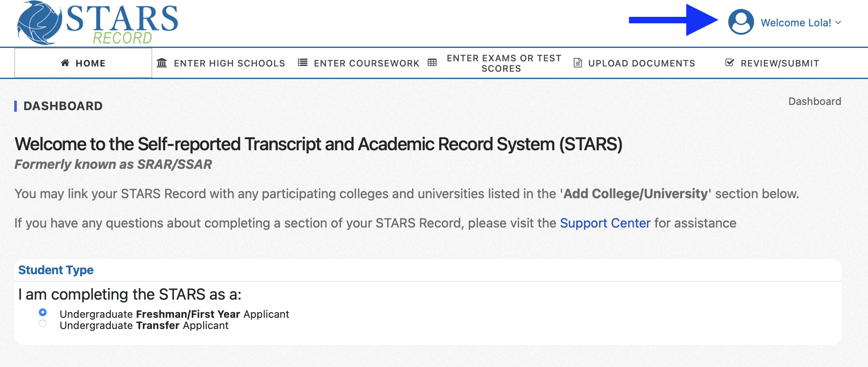The width and height of the screenshot is (868, 367).
Task: Click the table grid icon for exam scores
Action: [x=432, y=63]
